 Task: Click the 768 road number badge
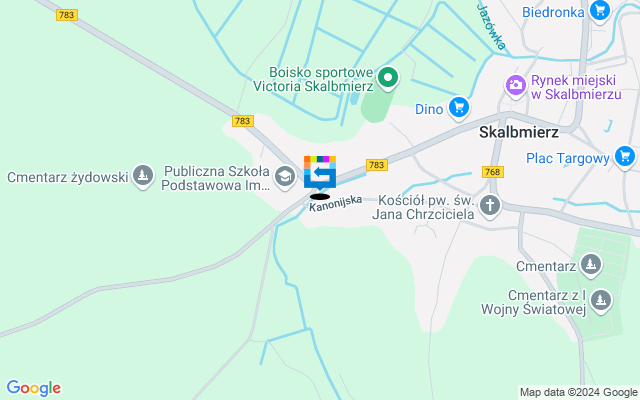[x=493, y=172]
